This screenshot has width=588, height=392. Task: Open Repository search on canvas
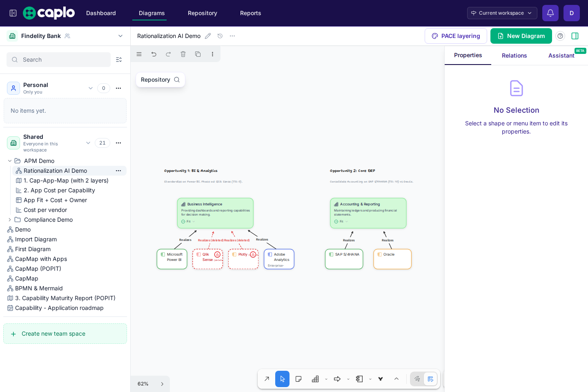(x=160, y=80)
